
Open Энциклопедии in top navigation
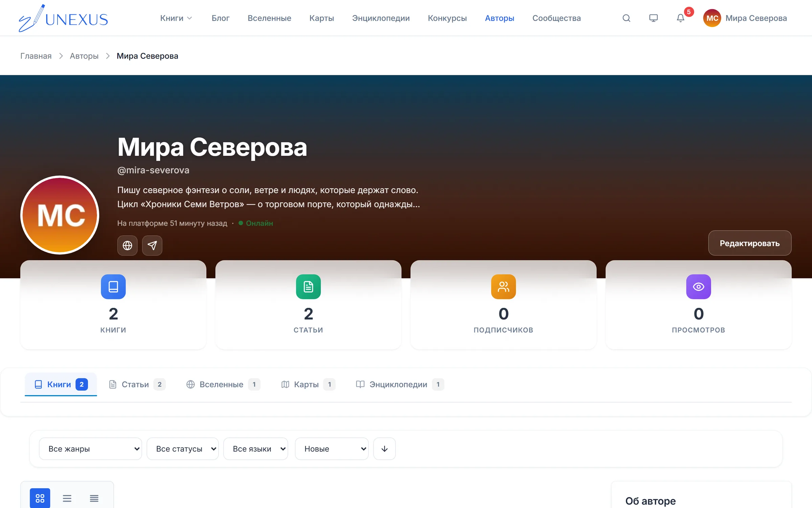(381, 18)
